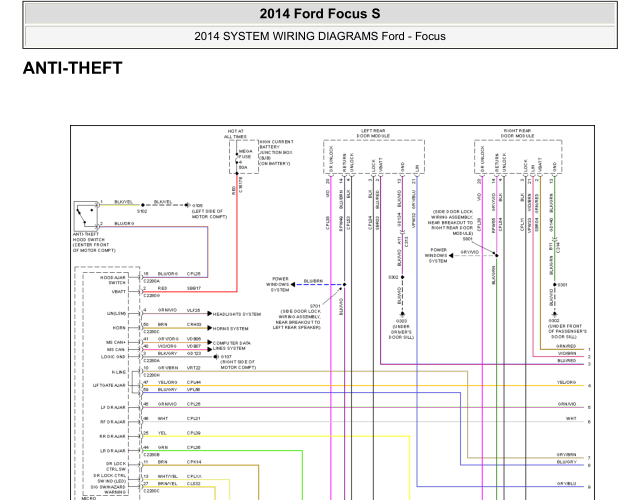The image size is (630, 500).
Task: Click 'S102' splice label
Action: pos(142,211)
